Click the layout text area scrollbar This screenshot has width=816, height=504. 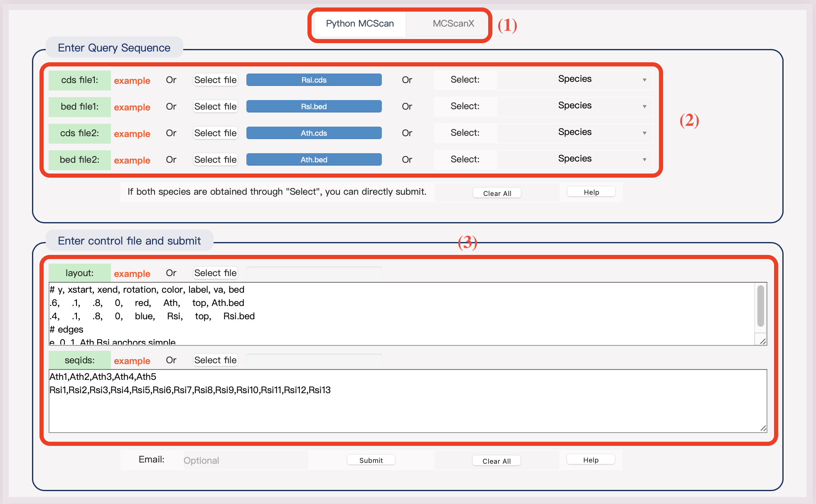[760, 306]
